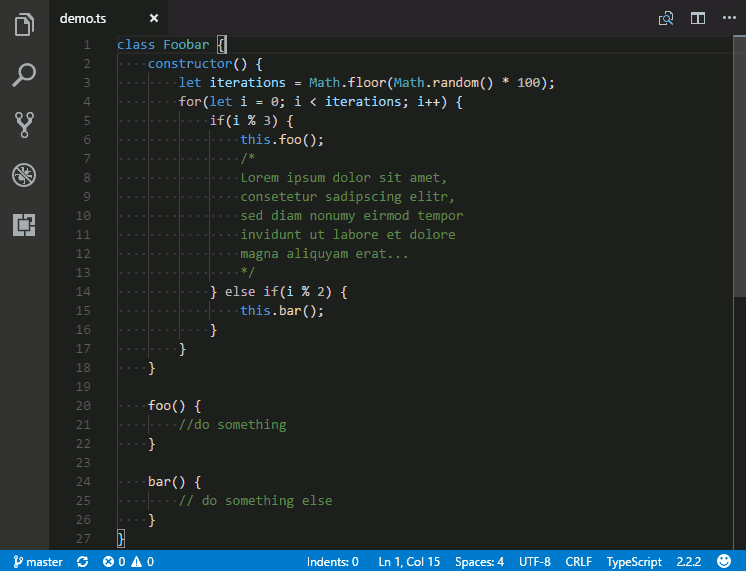The image size is (746, 571).
Task: Click the vertical scrollbar thumb in editor
Action: point(739,167)
